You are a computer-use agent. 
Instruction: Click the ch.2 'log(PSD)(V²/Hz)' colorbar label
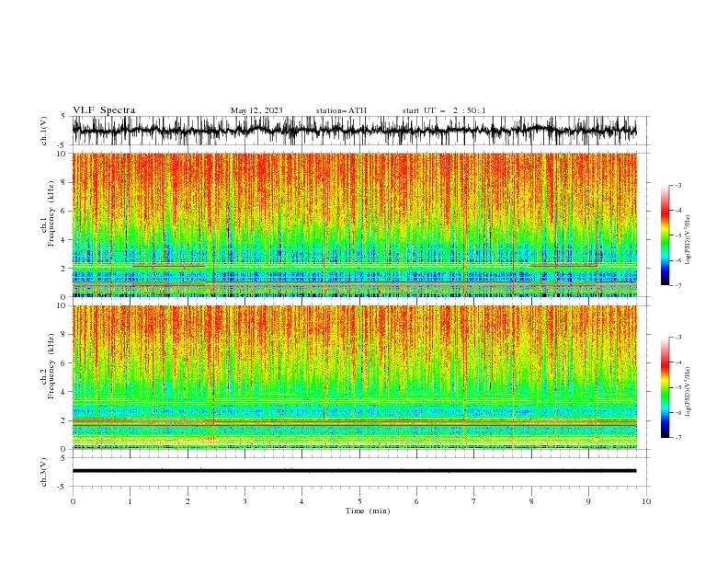(688, 391)
